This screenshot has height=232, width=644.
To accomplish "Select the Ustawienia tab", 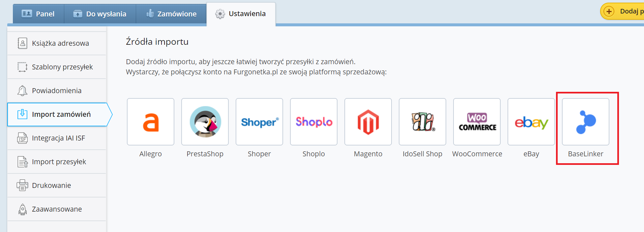I will pyautogui.click(x=241, y=14).
